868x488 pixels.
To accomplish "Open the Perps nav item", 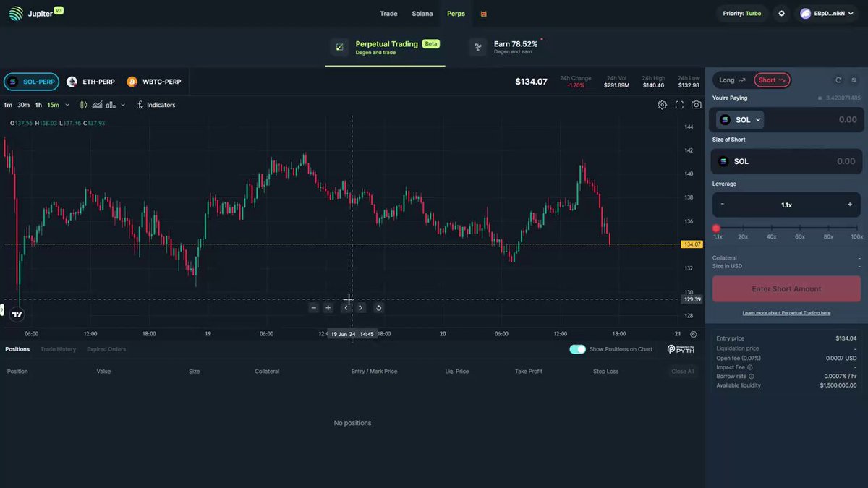I will click(456, 14).
